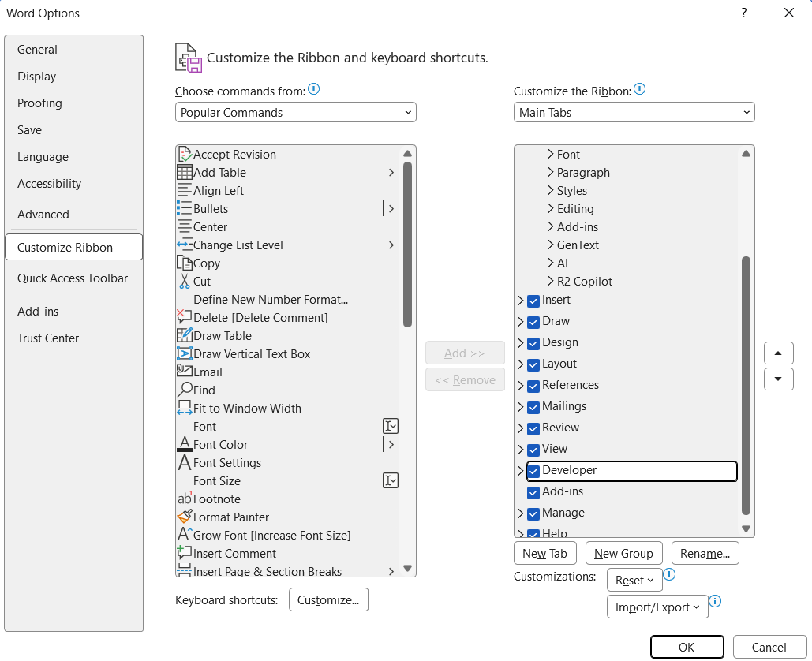Select the Grow Font icon
Screen dimensions: 812x661
(x=185, y=534)
